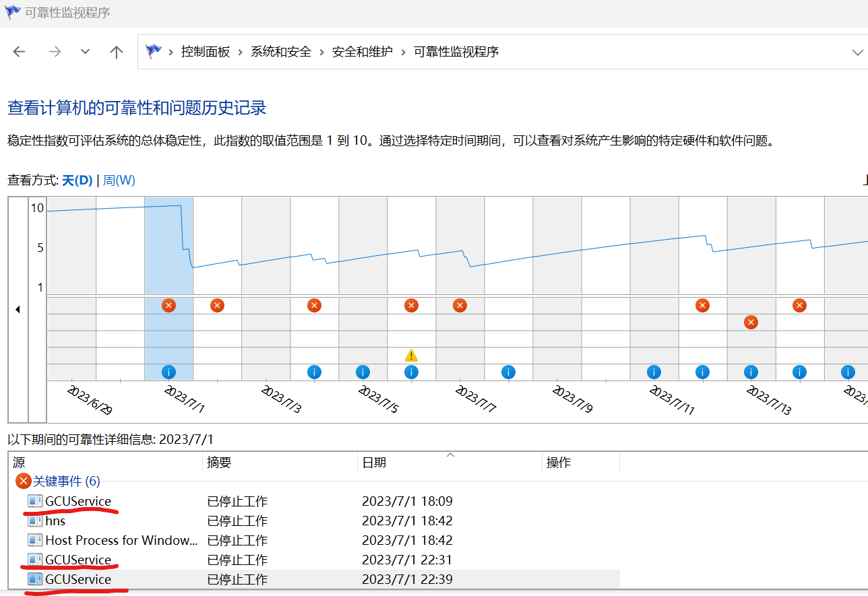
Task: Click 可靠性监视程序 breadcrumb item
Action: [x=456, y=52]
